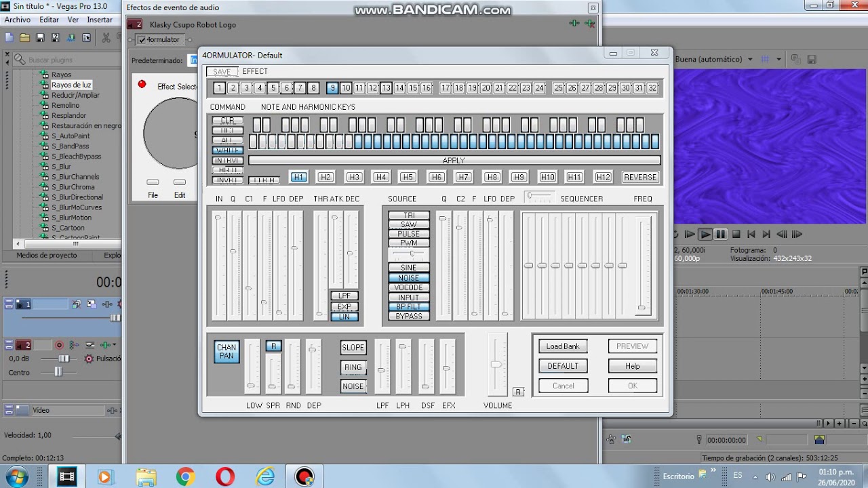This screenshot has width=868, height=488.
Task: Click the Stop button in preview window
Action: point(736,235)
